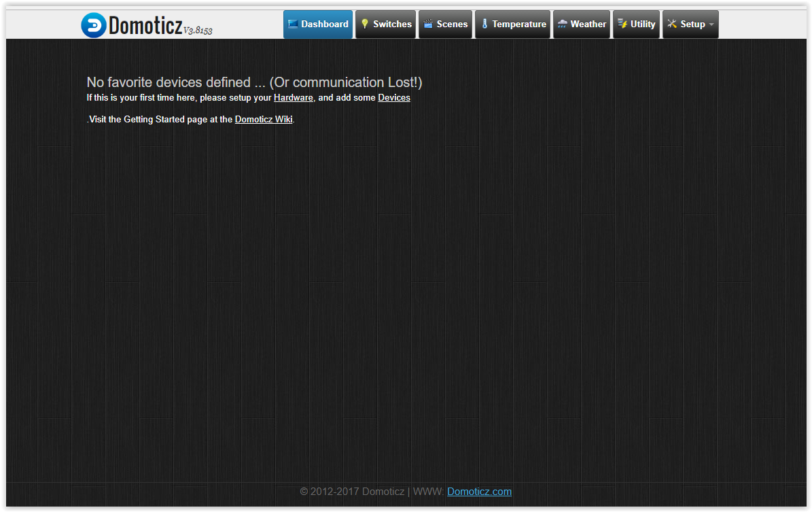Click the 'No favorite devices defined' heading
This screenshot has height=512, width=812.
click(254, 82)
